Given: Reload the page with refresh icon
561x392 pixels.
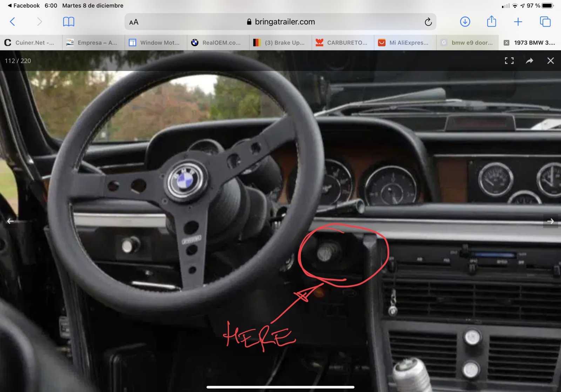Looking at the screenshot, I should point(428,22).
